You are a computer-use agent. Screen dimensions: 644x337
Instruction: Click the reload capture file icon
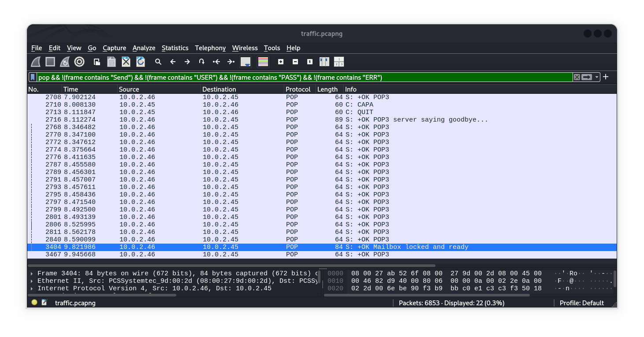(x=141, y=62)
